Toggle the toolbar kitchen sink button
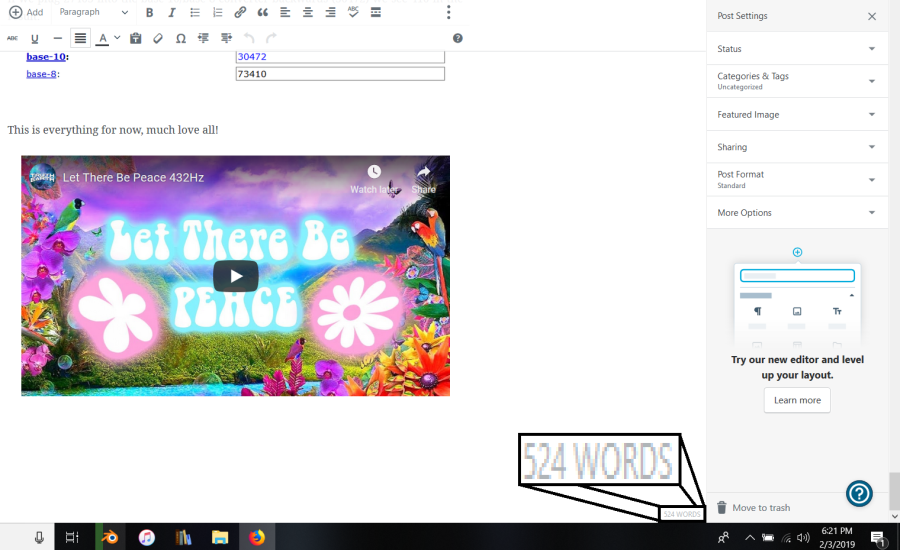Image resolution: width=900 pixels, height=550 pixels. [x=375, y=13]
